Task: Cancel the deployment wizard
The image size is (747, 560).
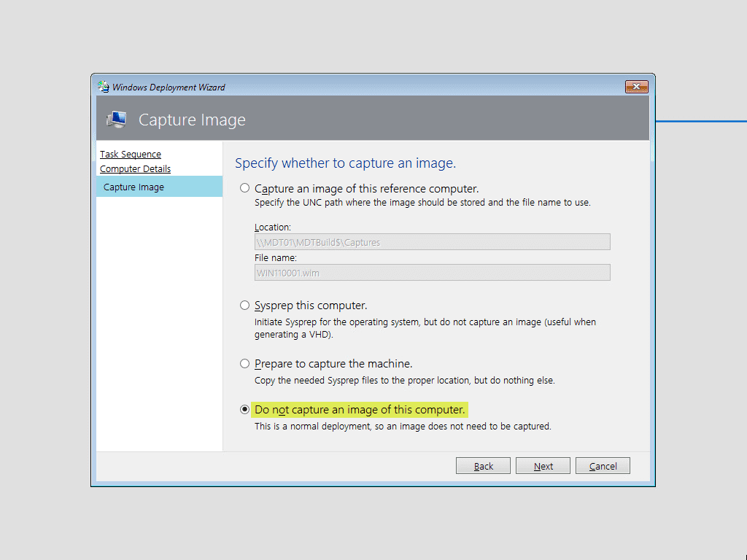Action: tap(603, 466)
